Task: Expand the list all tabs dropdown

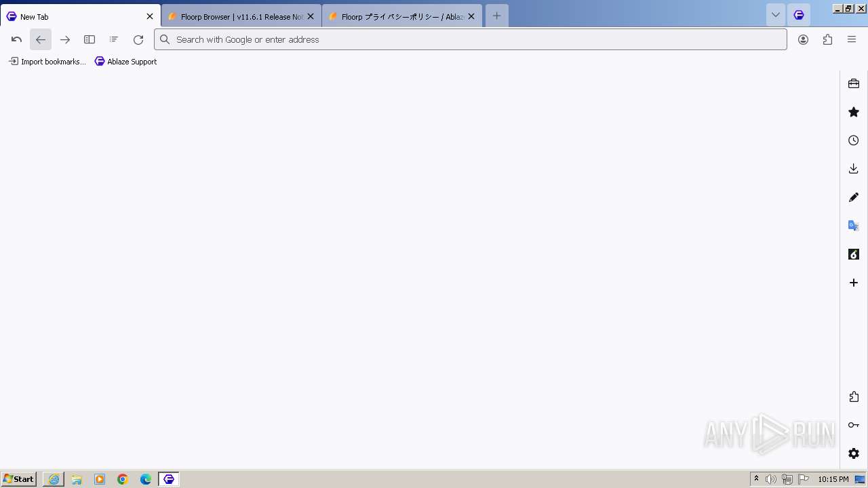Action: point(776,15)
